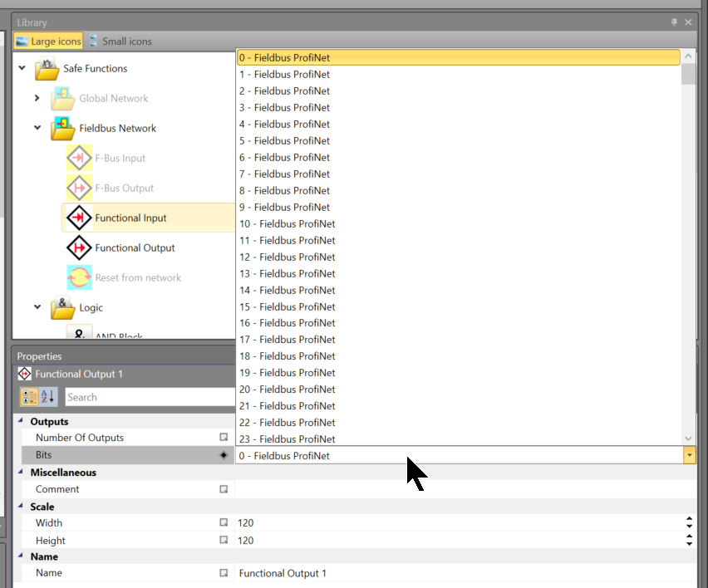Choose 20 - Fieldbus ProfiNet option
This screenshot has height=588, width=708.
point(459,390)
